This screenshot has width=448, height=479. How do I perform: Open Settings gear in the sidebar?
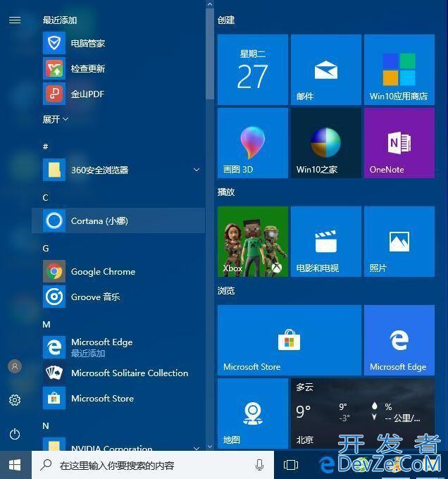(x=15, y=400)
